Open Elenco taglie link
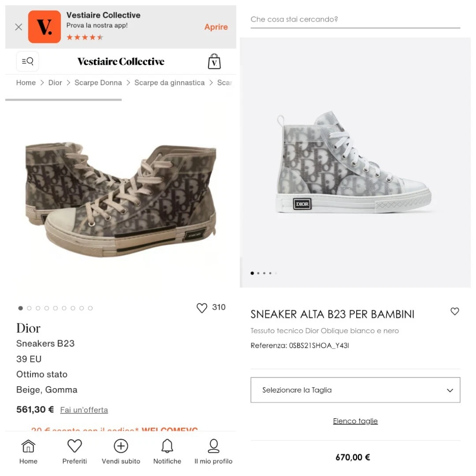 355,421
